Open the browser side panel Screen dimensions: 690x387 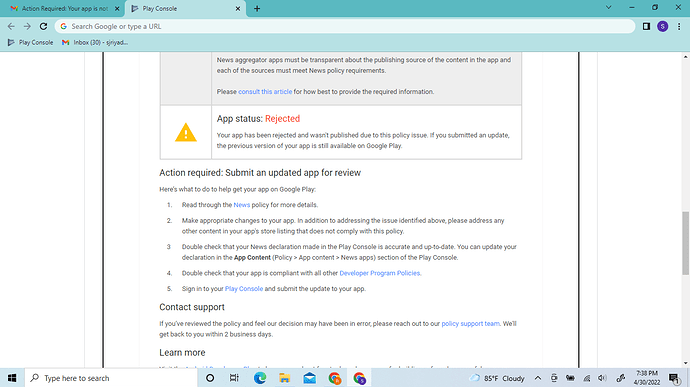click(x=646, y=26)
